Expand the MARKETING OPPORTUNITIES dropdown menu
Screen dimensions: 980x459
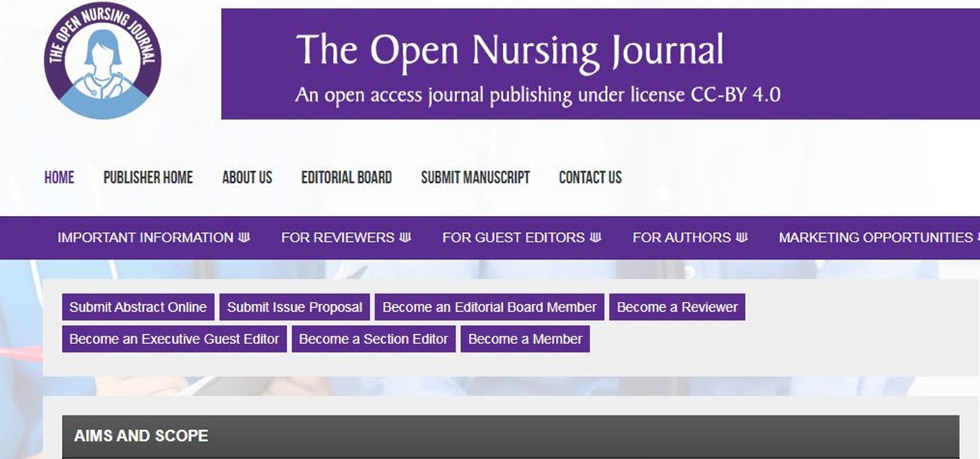coord(879,238)
